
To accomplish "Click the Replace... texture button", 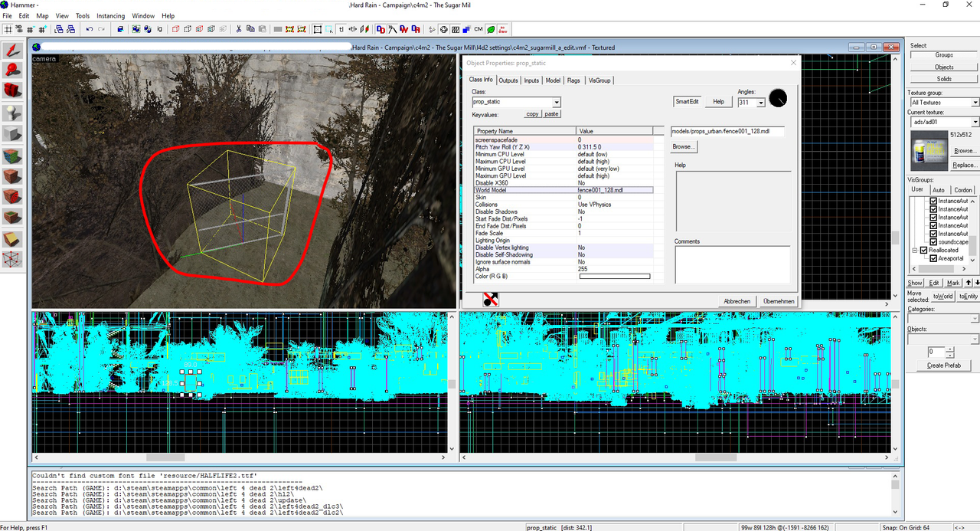I will coord(965,165).
